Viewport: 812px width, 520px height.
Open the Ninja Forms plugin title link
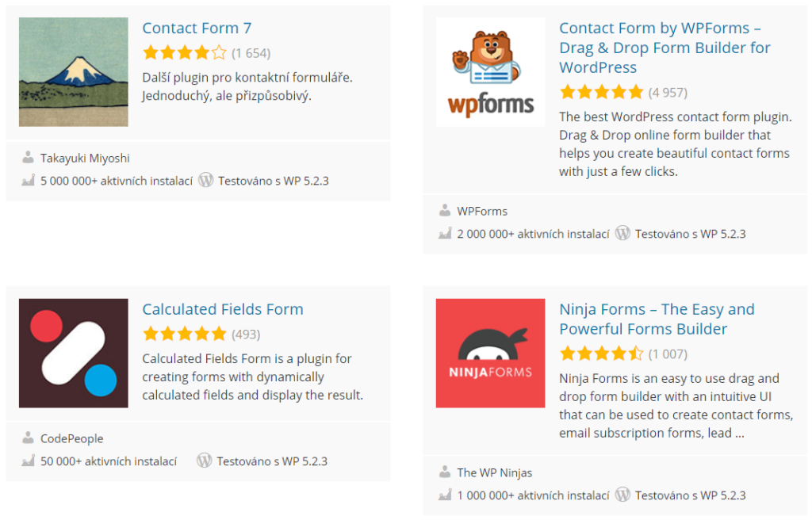pos(657,319)
